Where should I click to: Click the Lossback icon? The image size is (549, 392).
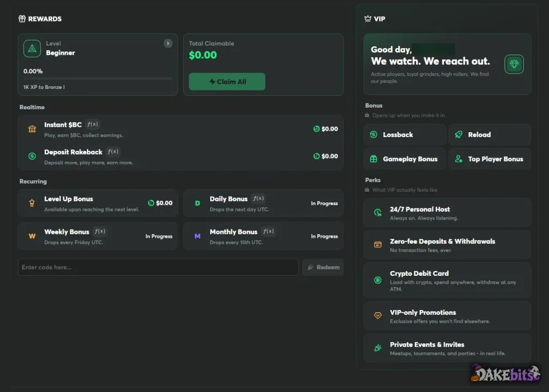(x=374, y=134)
